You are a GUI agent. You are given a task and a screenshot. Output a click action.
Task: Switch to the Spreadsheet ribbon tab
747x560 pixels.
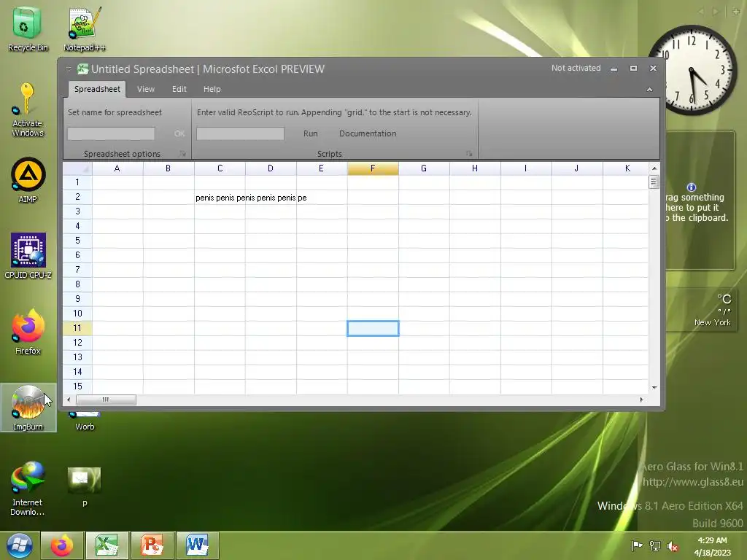point(97,89)
